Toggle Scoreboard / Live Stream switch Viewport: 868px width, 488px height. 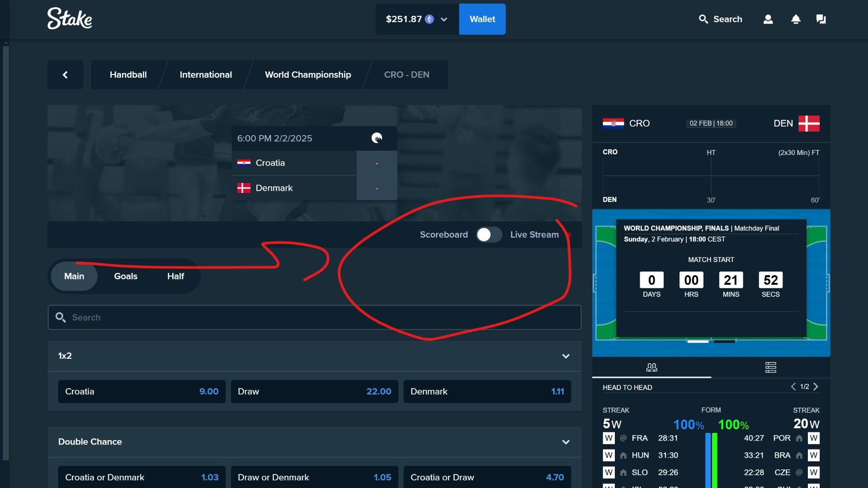click(x=489, y=235)
